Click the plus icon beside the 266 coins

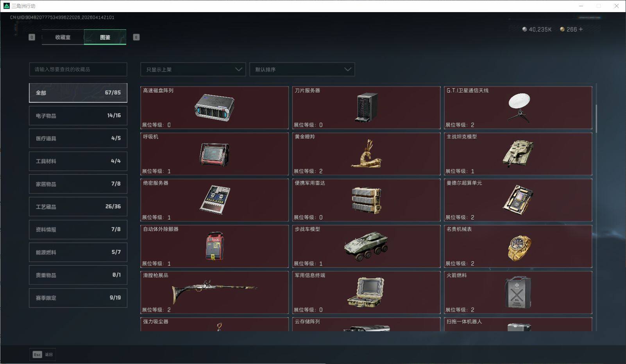[581, 29]
